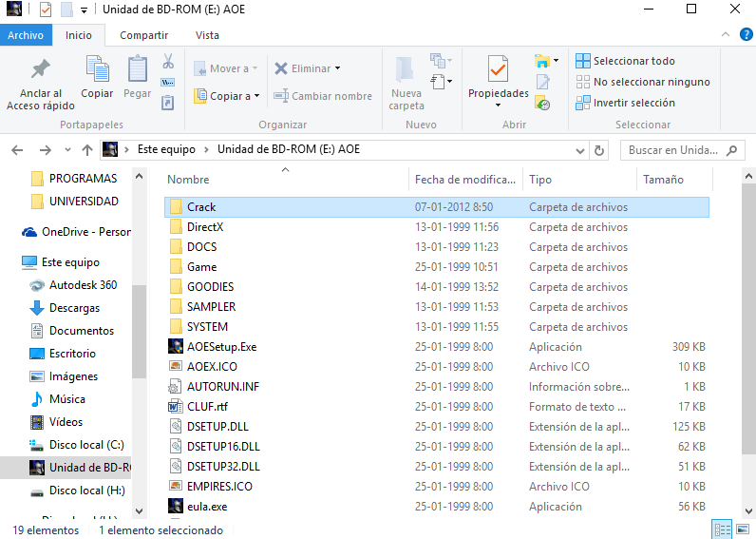Click the History icon in the Abrir group
This screenshot has width=756, height=539.
[542, 103]
